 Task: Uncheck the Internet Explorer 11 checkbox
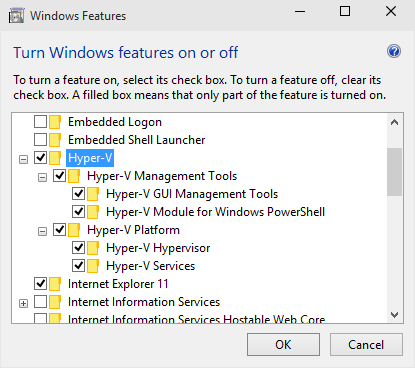[40, 284]
